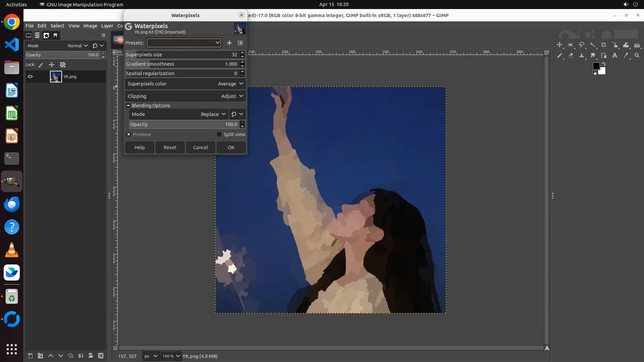Screen dimensions: 644x362
Task: Select the Fuzzy Select magic wand tool
Action: [593, 45]
